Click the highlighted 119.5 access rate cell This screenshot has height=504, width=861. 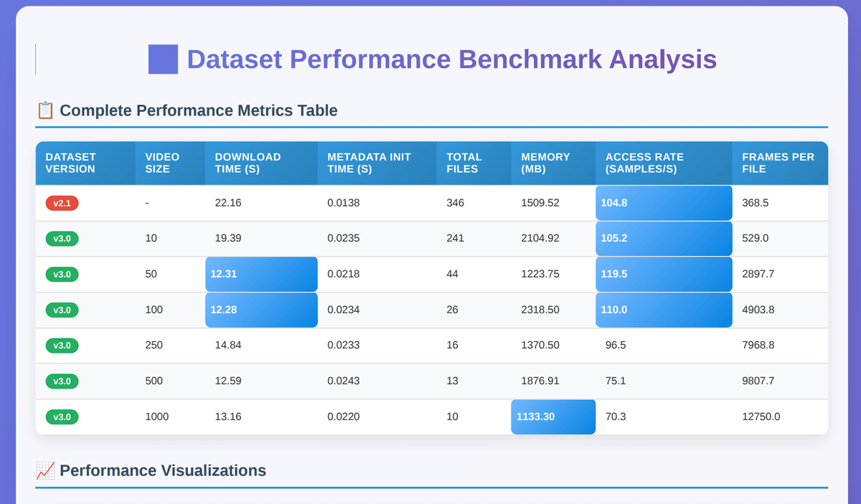coord(664,274)
